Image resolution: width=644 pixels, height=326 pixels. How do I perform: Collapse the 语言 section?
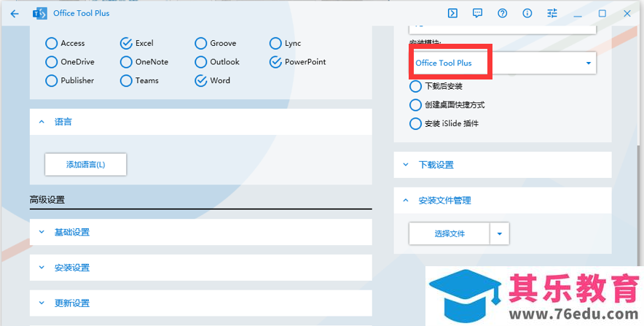coord(201,122)
